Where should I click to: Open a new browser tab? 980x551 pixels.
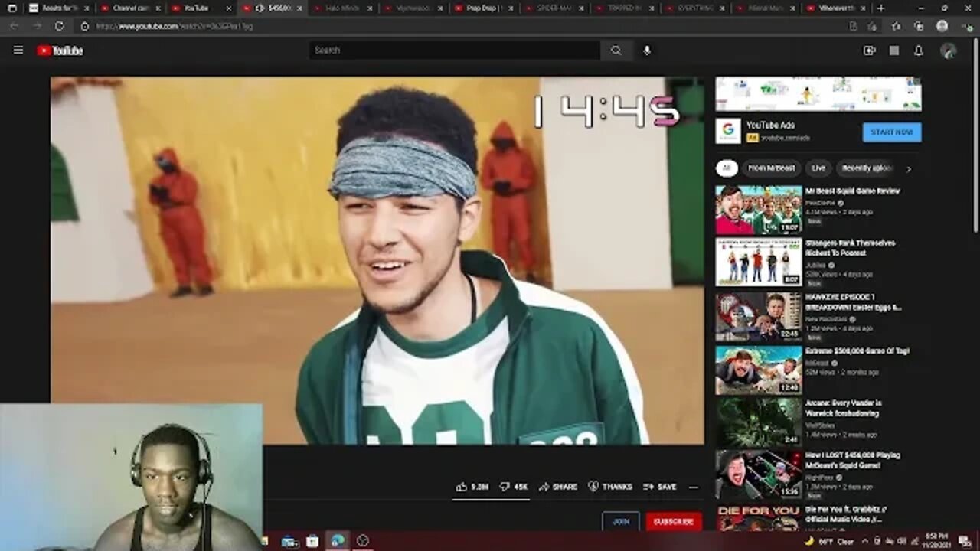click(x=880, y=8)
